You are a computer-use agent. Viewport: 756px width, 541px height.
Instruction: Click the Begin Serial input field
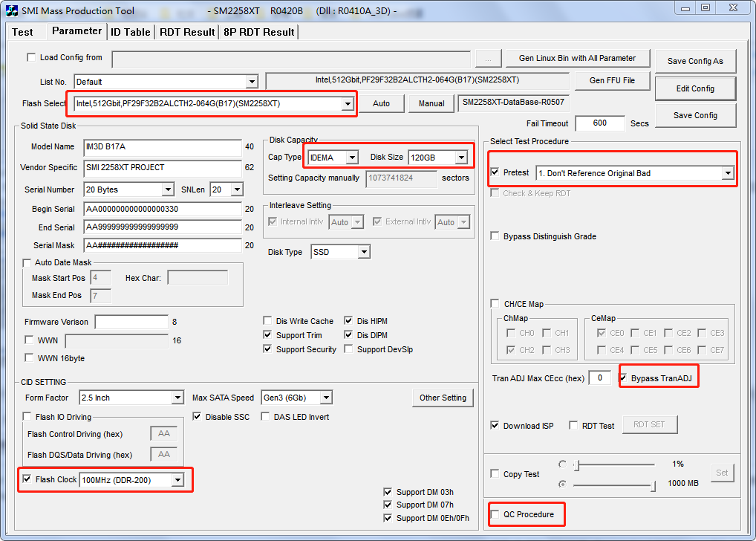(163, 209)
